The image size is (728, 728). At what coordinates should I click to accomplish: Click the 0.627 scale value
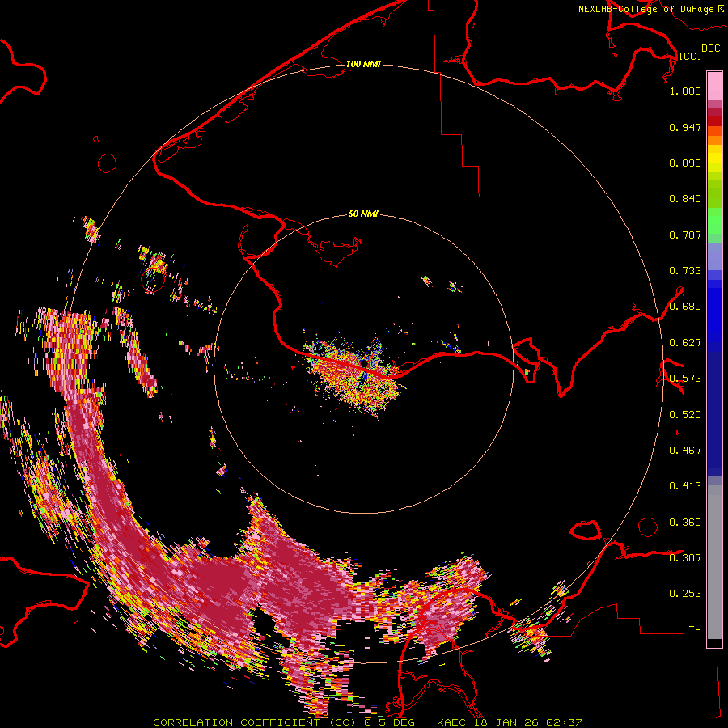coord(685,343)
